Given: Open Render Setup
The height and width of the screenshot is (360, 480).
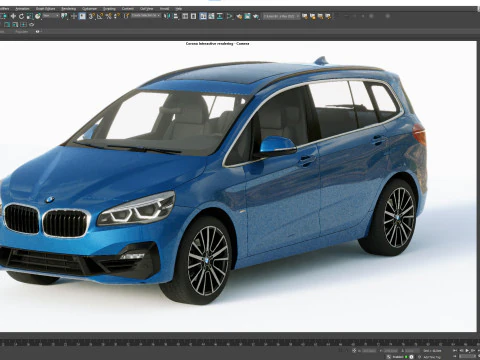Looking at the screenshot, I should 239,16.
